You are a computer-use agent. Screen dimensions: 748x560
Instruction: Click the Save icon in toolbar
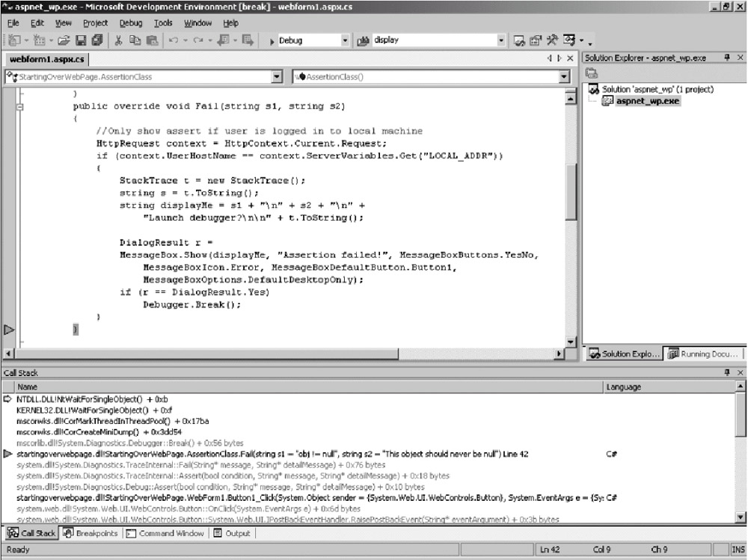81,40
